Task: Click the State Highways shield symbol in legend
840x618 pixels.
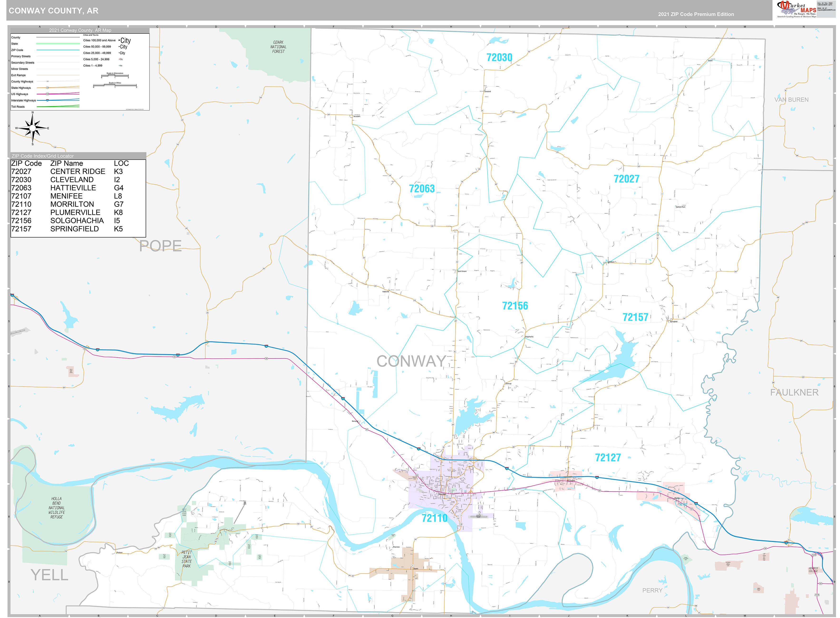Action: [48, 88]
